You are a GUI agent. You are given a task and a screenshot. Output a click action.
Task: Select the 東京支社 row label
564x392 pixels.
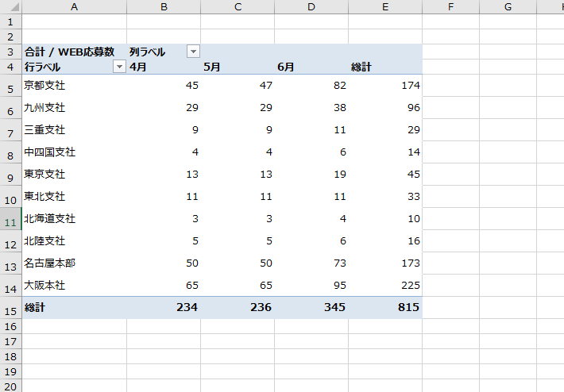[75, 175]
